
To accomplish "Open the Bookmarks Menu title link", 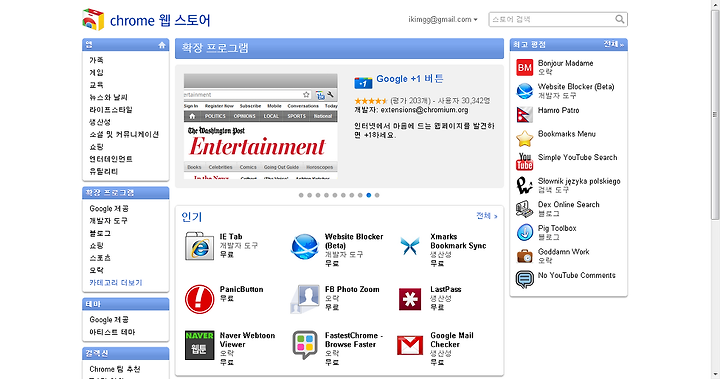I will (567, 134).
